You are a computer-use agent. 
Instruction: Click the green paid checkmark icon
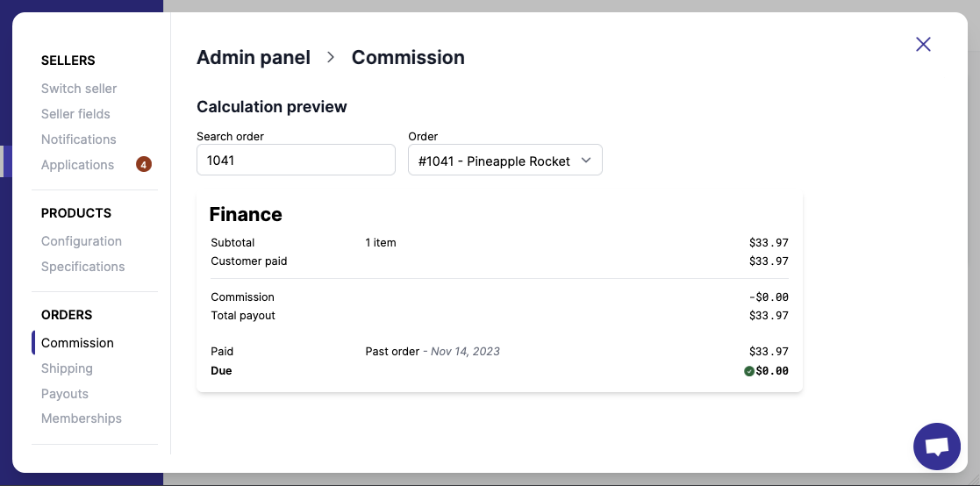pyautogui.click(x=749, y=371)
